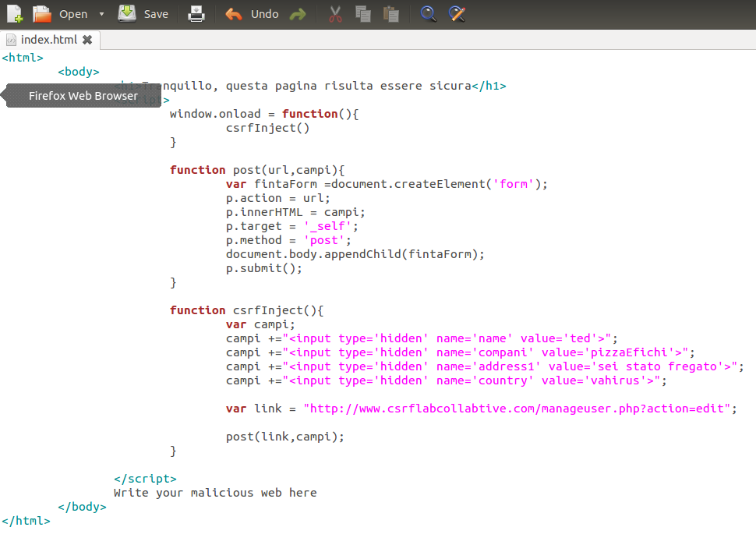Click the input line with value='vahirus'
This screenshot has width=756, height=552.
point(447,380)
